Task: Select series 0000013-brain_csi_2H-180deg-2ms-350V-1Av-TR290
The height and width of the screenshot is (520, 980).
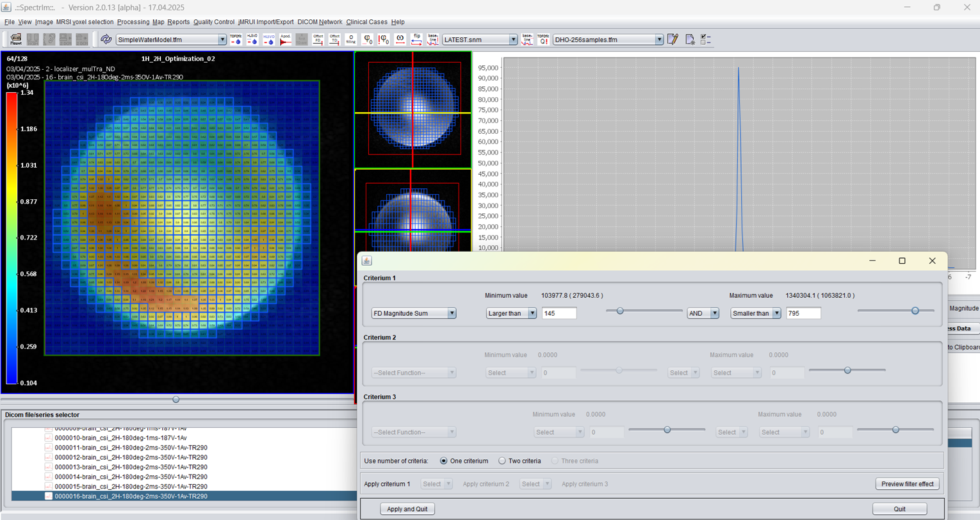Action: pos(131,467)
